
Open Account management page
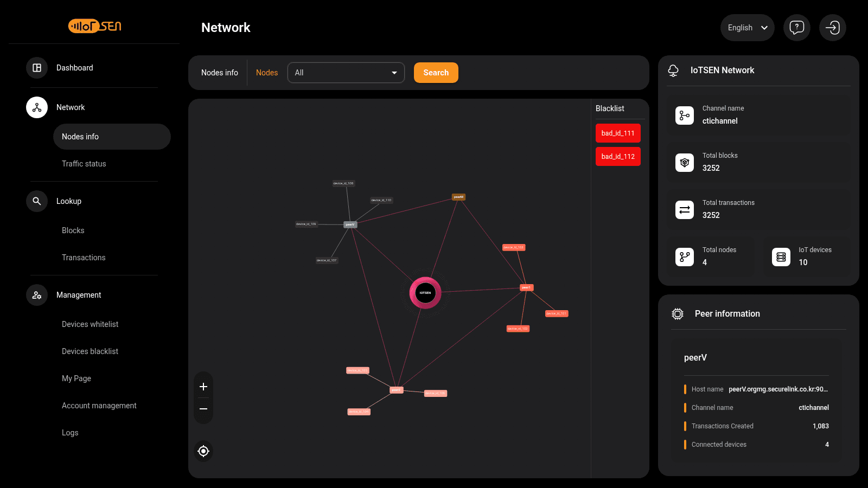[99, 406]
